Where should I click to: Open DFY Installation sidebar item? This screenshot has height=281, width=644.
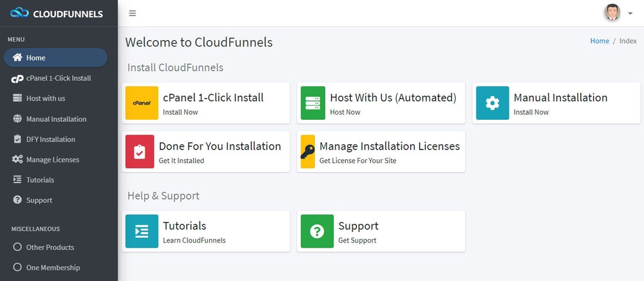click(55, 139)
